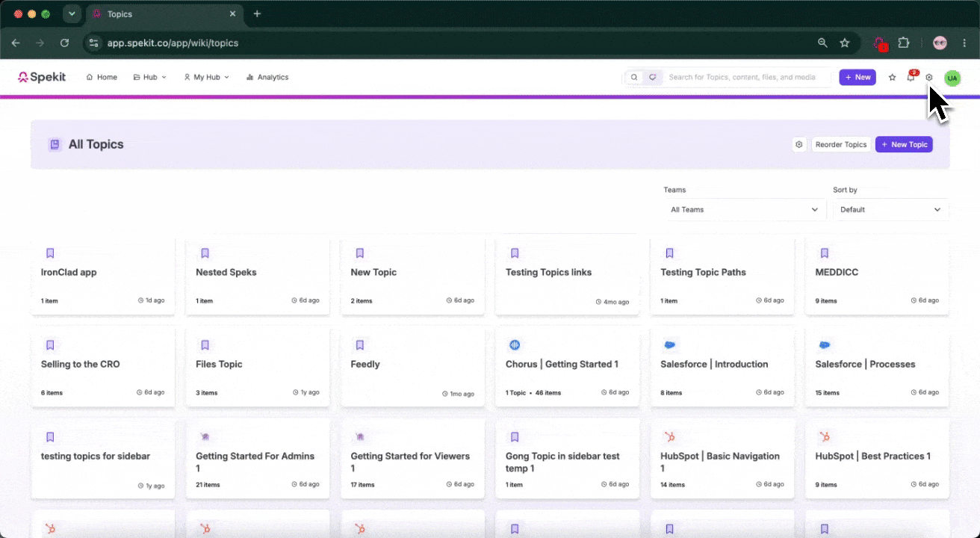Bookmark this page with the browser star
Image resolution: width=980 pixels, height=538 pixels.
tap(845, 43)
